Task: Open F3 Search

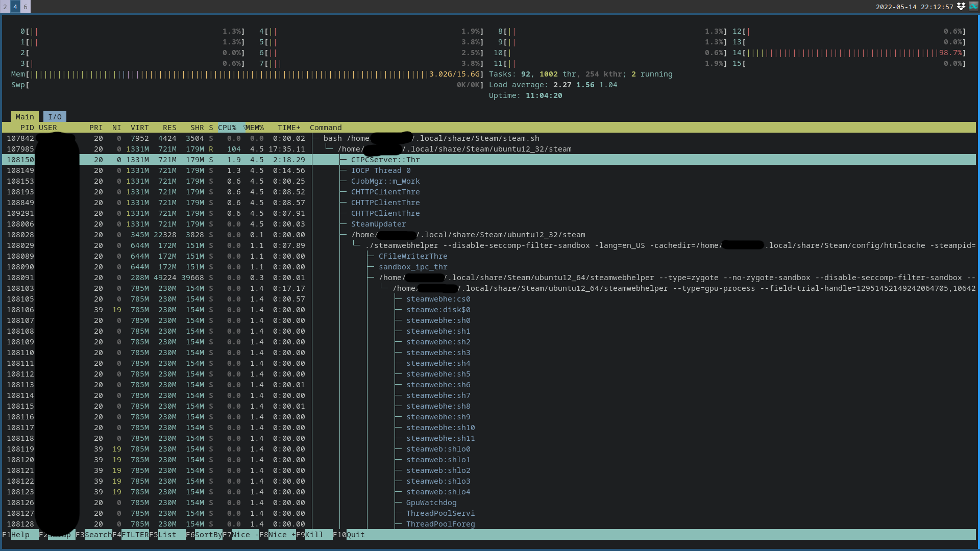Action: 93,535
